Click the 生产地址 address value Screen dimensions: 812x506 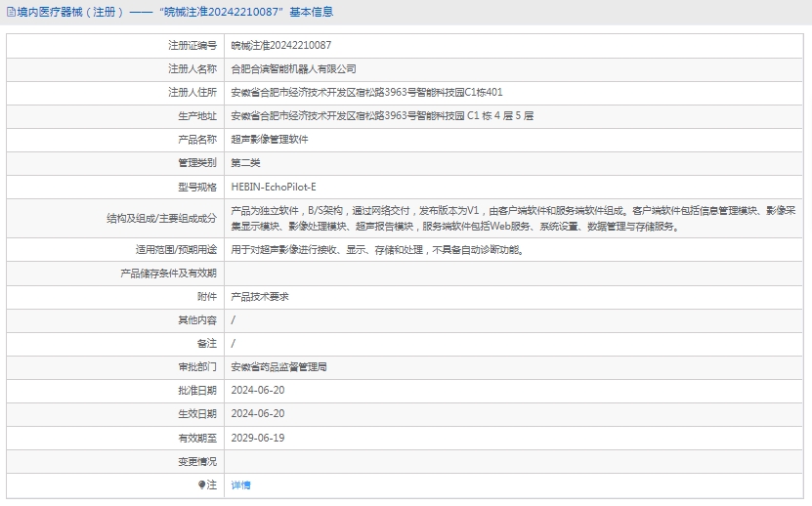coord(381,116)
